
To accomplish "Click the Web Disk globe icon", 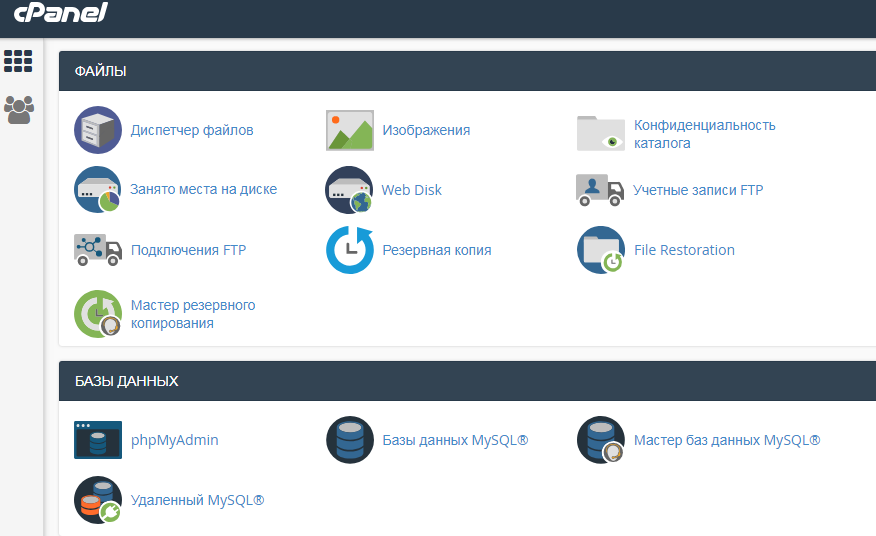I will pos(349,190).
